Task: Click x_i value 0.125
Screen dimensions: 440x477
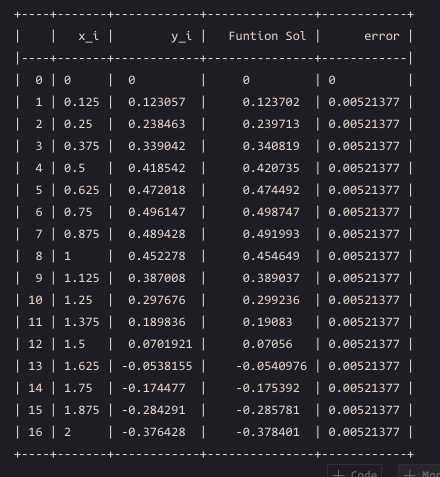Action: point(82,102)
